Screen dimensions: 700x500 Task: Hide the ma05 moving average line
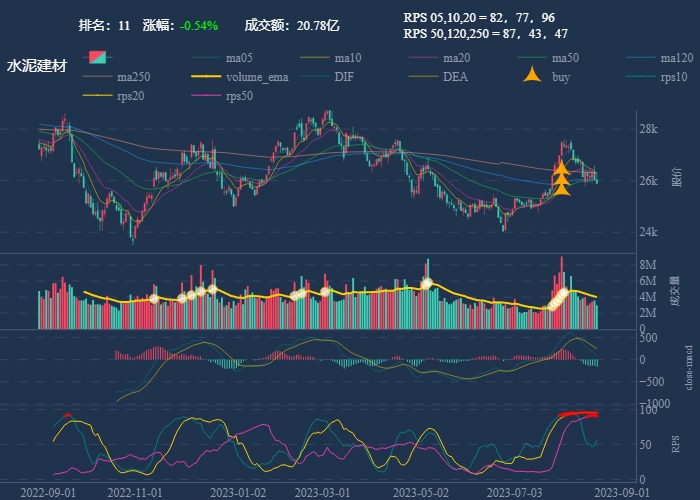coord(238,58)
